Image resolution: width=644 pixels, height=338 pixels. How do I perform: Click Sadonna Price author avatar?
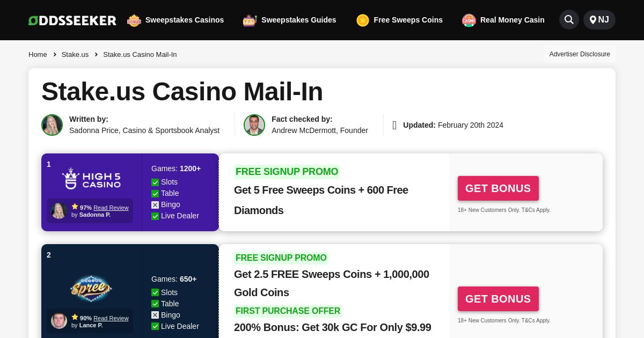click(52, 125)
